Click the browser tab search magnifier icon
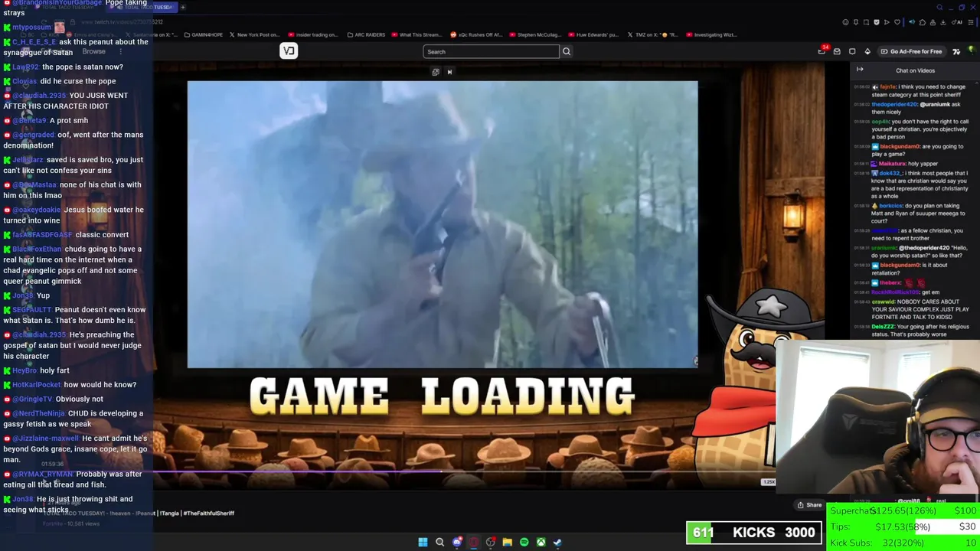The image size is (980, 551). pyautogui.click(x=939, y=8)
